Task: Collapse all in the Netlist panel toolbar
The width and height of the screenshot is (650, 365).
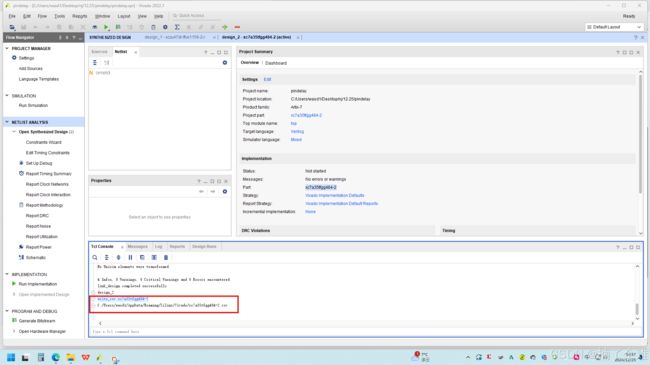Action: 95,63
